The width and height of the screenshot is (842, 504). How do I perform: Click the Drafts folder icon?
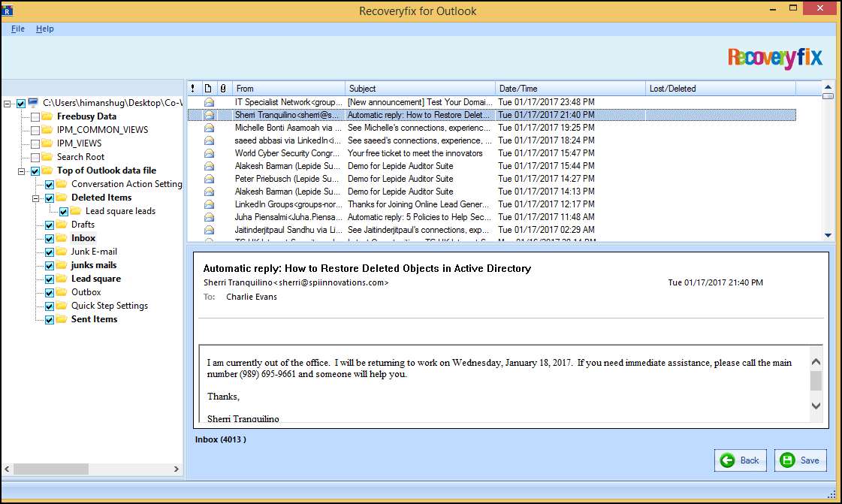(62, 224)
